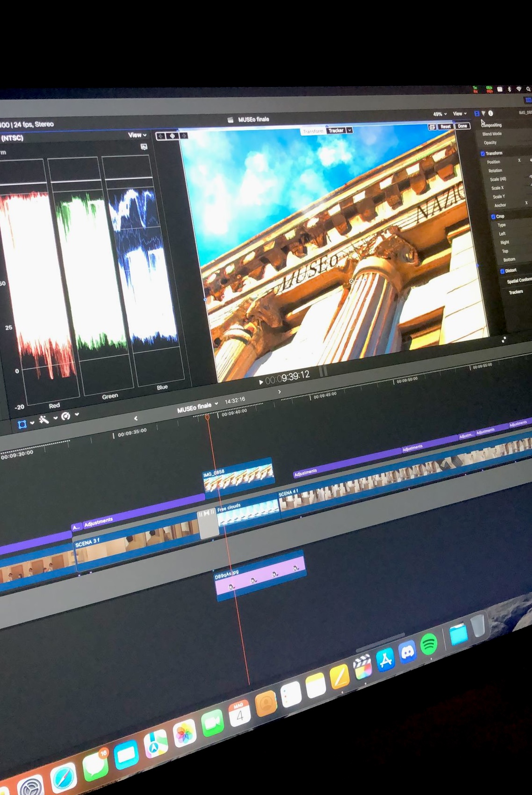
Task: Toggle the Distort checkbox in inspector
Action: [503, 271]
